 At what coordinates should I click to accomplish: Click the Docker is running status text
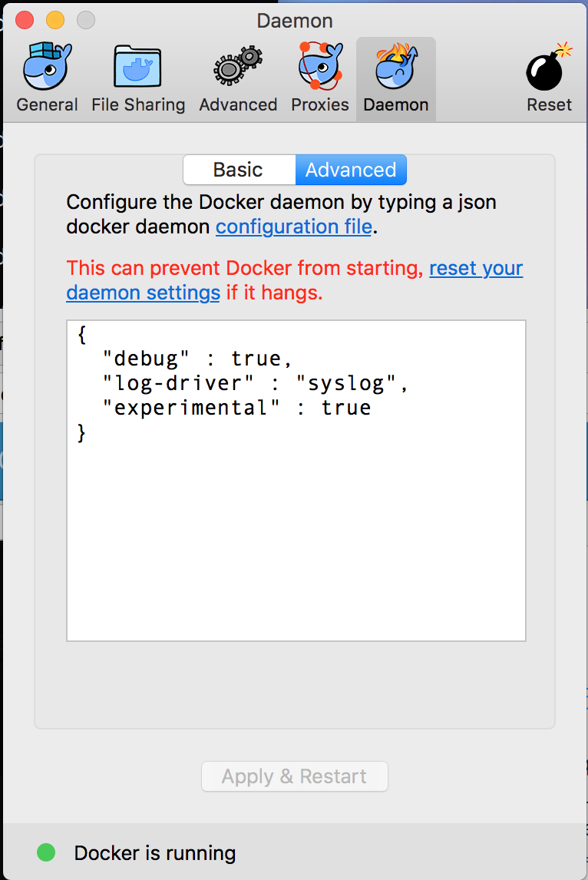tap(155, 853)
